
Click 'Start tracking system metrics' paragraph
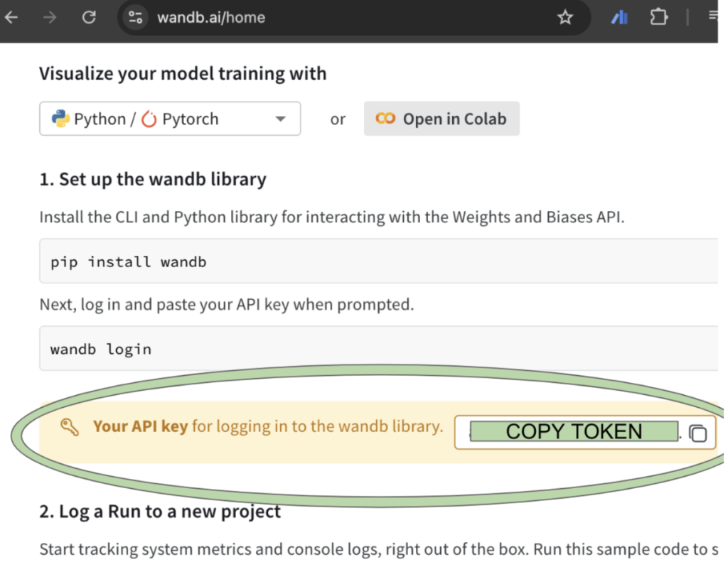pyautogui.click(x=379, y=549)
